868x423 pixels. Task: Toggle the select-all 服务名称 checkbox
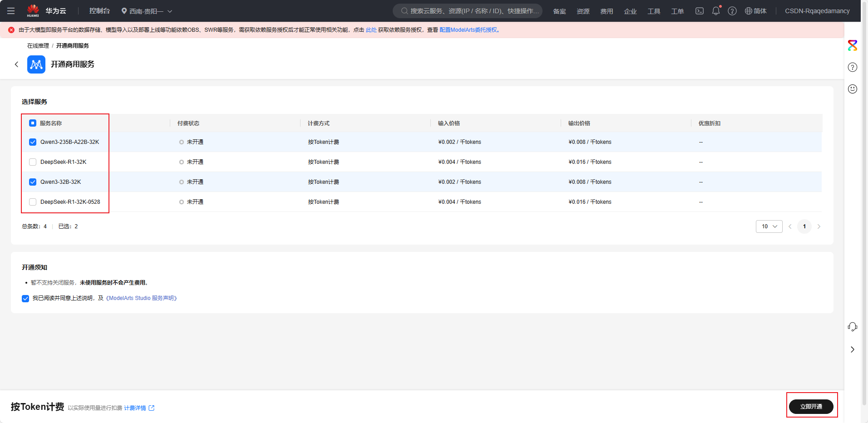[x=33, y=123]
